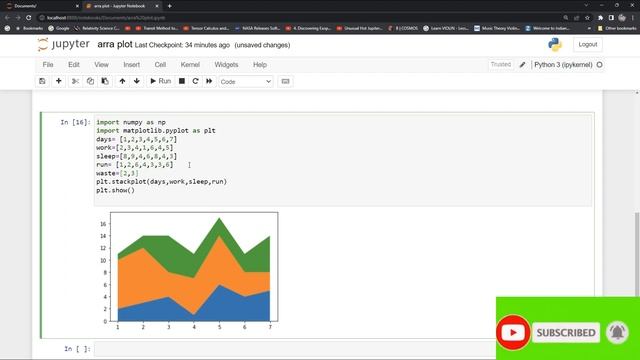Open the Cell menu
Image resolution: width=640 pixels, height=360 pixels.
point(160,64)
